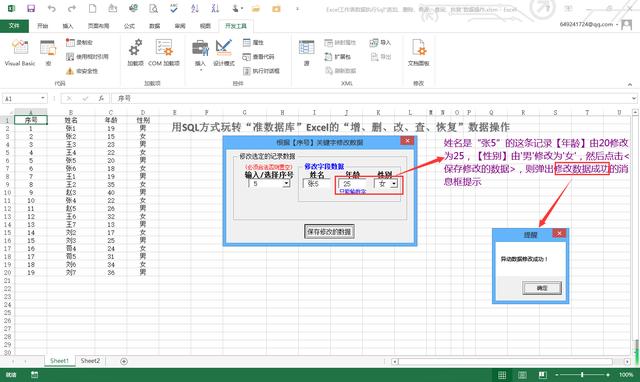Image resolution: width=640 pixels, height=382 pixels.
Task: Select column A header
Action: 31,112
